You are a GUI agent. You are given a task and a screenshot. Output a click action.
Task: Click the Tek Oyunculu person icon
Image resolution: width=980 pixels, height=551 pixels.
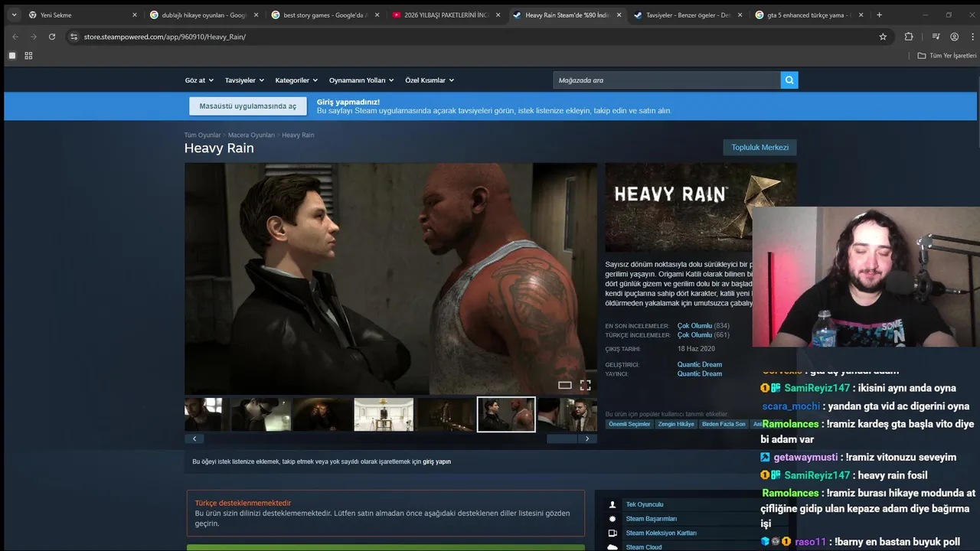[x=612, y=504]
